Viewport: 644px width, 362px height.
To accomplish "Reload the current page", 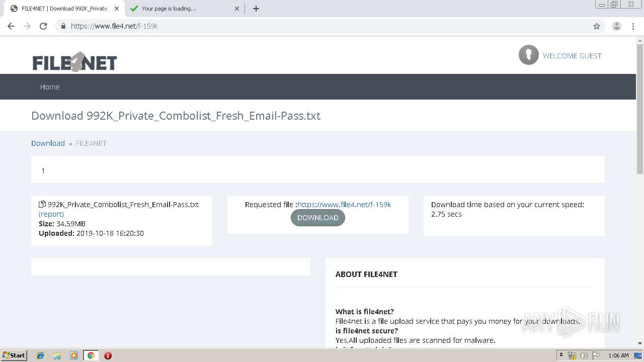I will pyautogui.click(x=43, y=26).
